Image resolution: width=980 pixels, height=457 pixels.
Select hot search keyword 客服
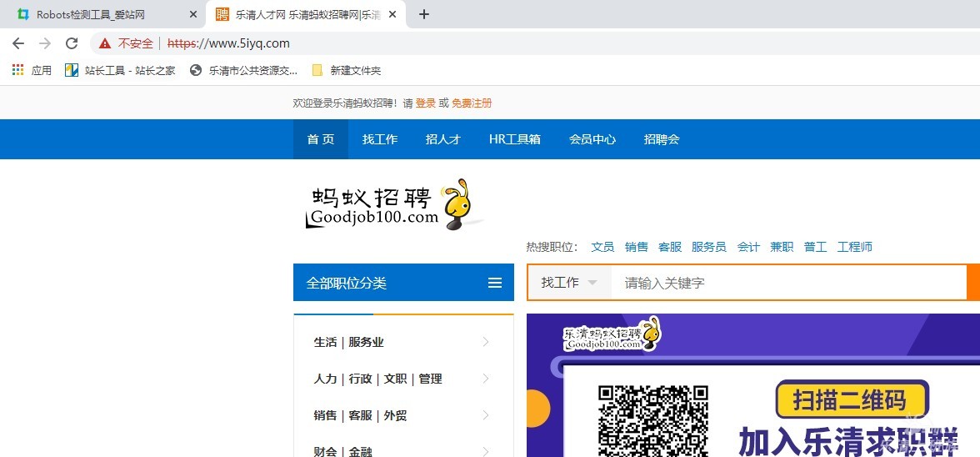(670, 247)
